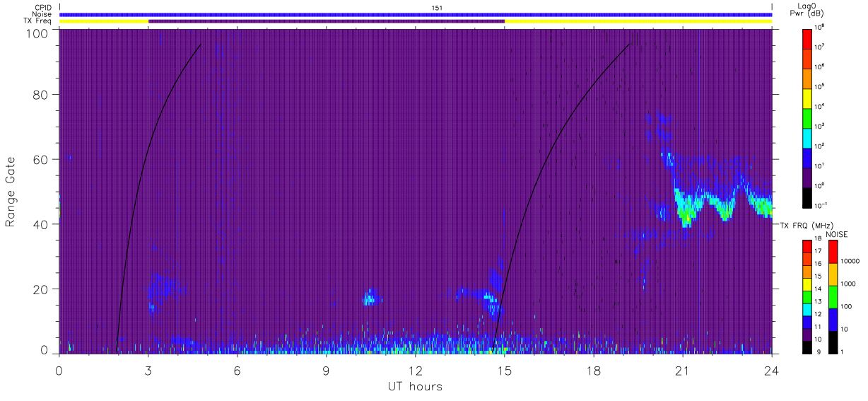
Task: Click the 6 tick label on the UT hours axis
Action: pos(237,371)
